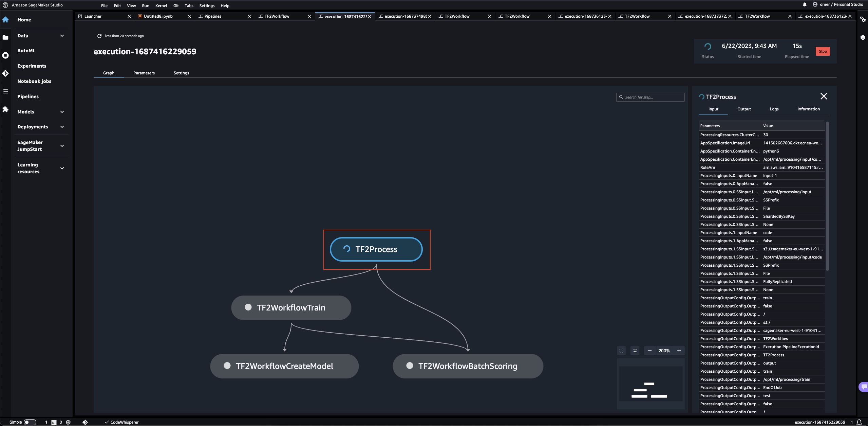Open the Help menu

pyautogui.click(x=225, y=5)
